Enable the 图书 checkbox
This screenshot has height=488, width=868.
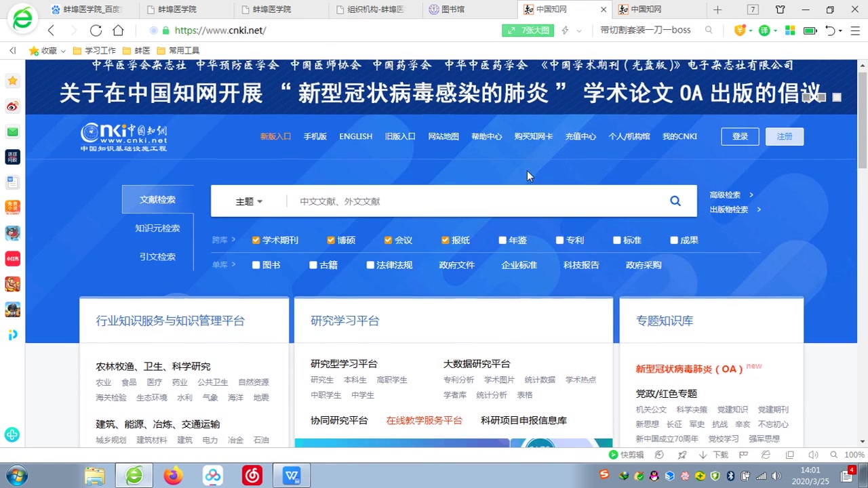tap(256, 265)
